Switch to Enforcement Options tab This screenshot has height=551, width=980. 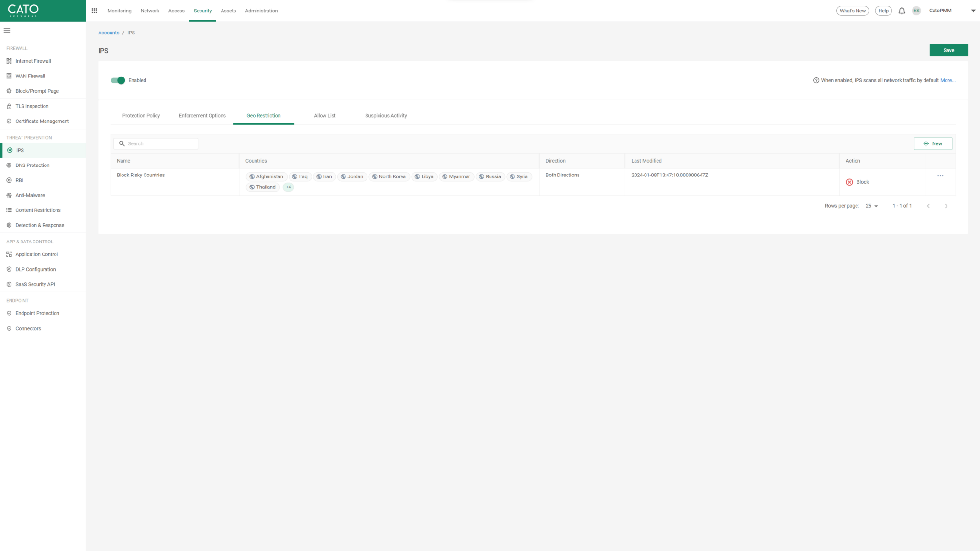coord(202,116)
